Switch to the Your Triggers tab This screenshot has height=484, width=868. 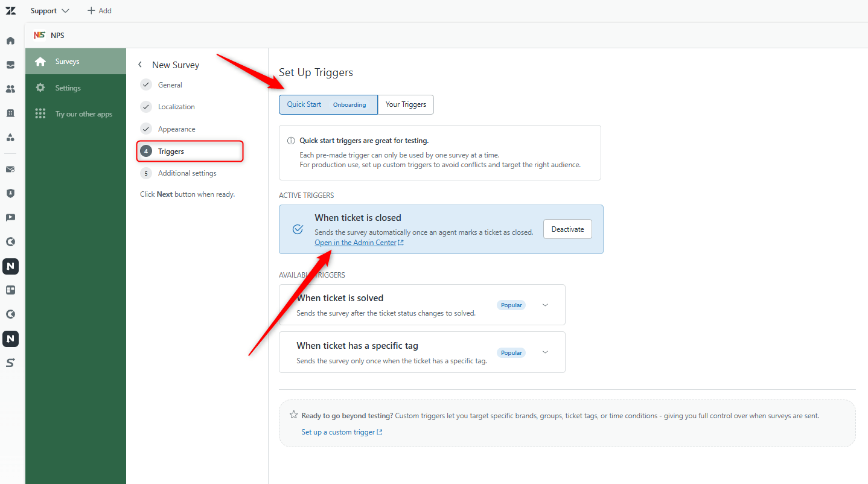[x=406, y=104]
